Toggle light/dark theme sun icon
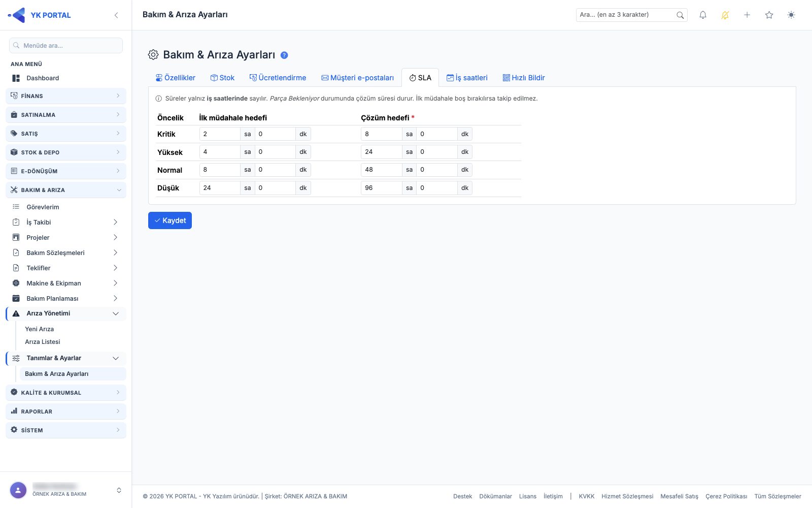 (791, 15)
